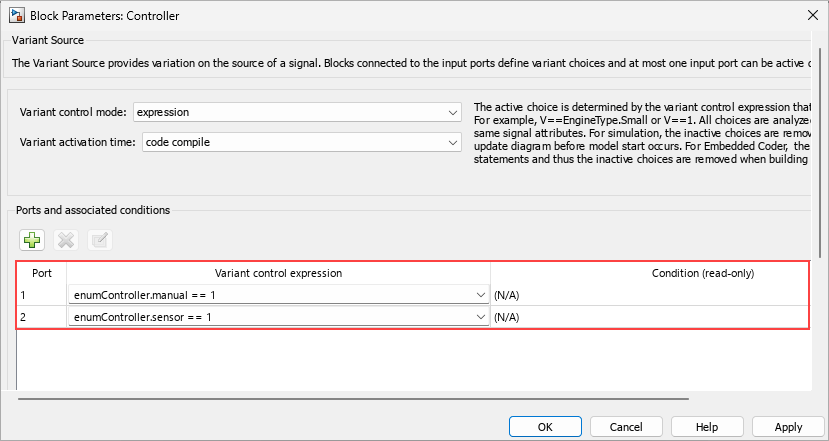Click the (N/A) condition for port 2
The image size is (829, 441).
(506, 317)
